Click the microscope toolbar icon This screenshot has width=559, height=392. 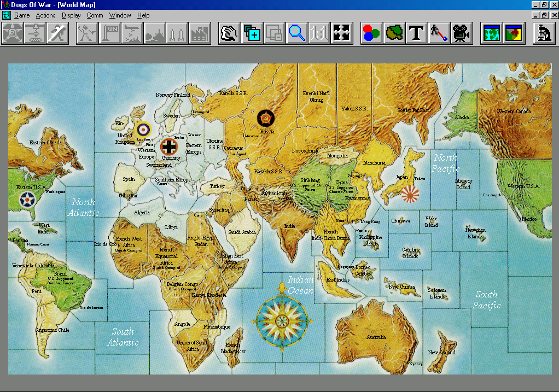(544, 33)
